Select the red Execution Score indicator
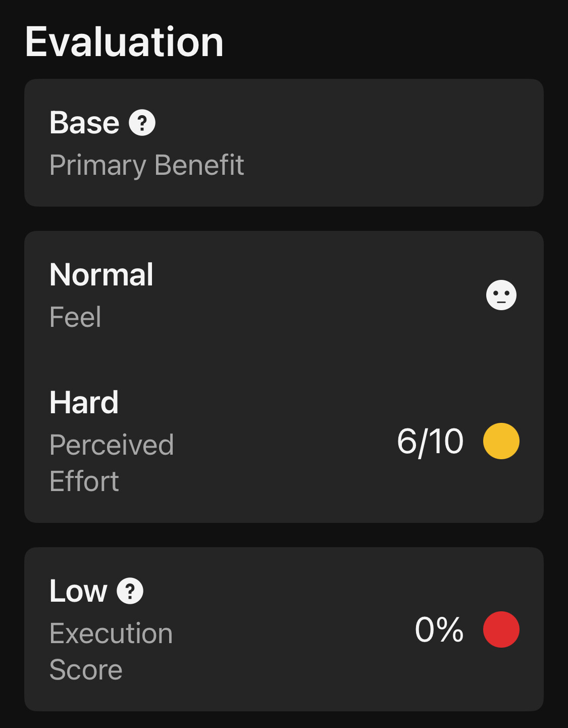The image size is (568, 728). pos(501,629)
